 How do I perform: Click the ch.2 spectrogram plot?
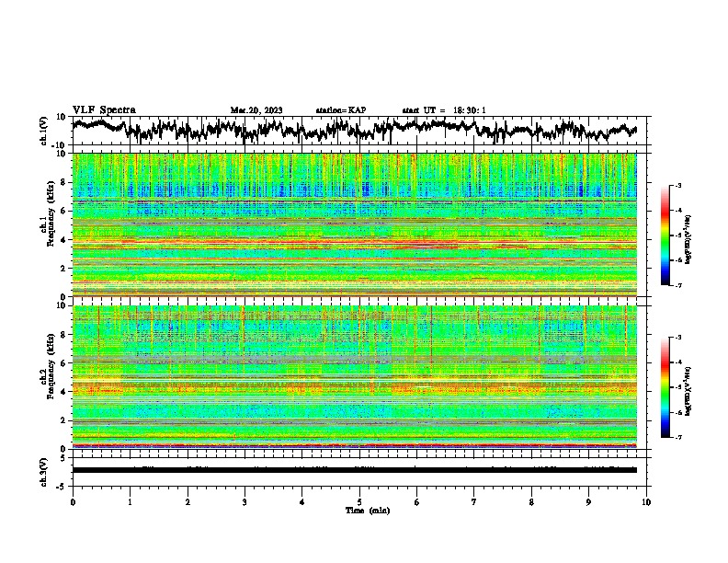(355, 377)
